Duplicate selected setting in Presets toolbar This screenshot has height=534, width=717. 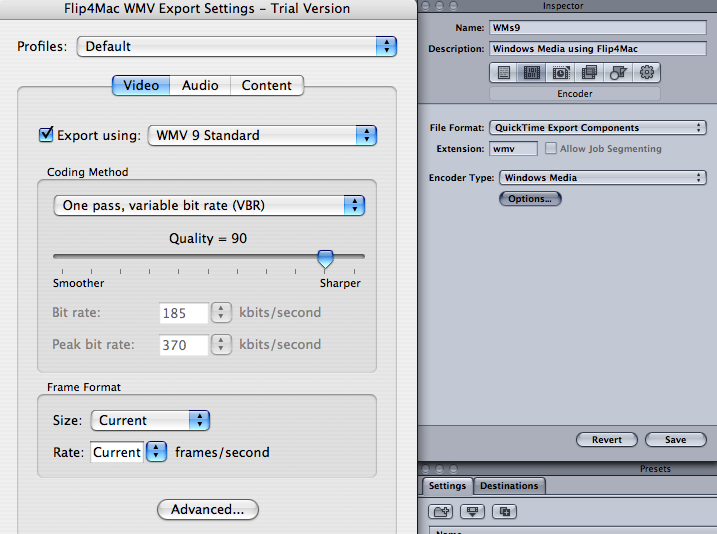click(x=504, y=512)
